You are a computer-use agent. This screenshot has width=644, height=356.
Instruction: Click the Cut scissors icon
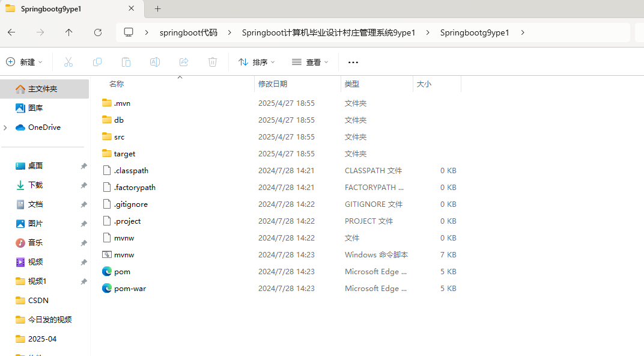tap(68, 62)
